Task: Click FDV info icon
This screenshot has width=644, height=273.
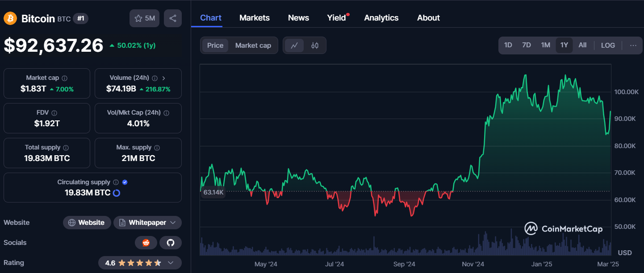Action: coord(54,113)
